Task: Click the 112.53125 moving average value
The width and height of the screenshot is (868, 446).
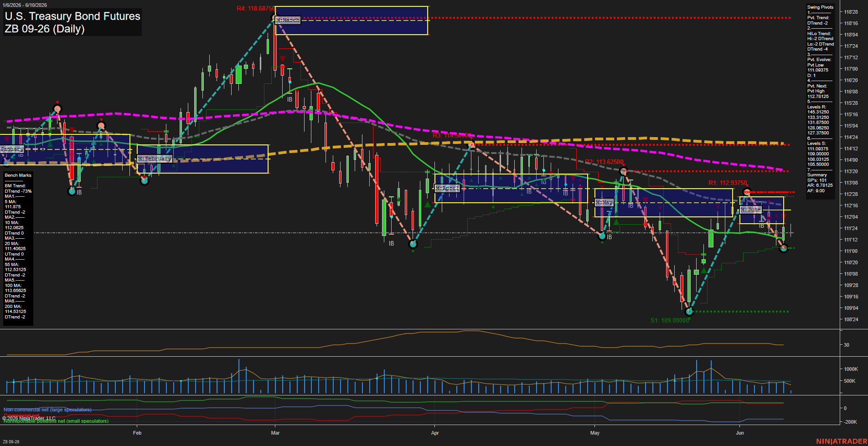Action: (15, 270)
